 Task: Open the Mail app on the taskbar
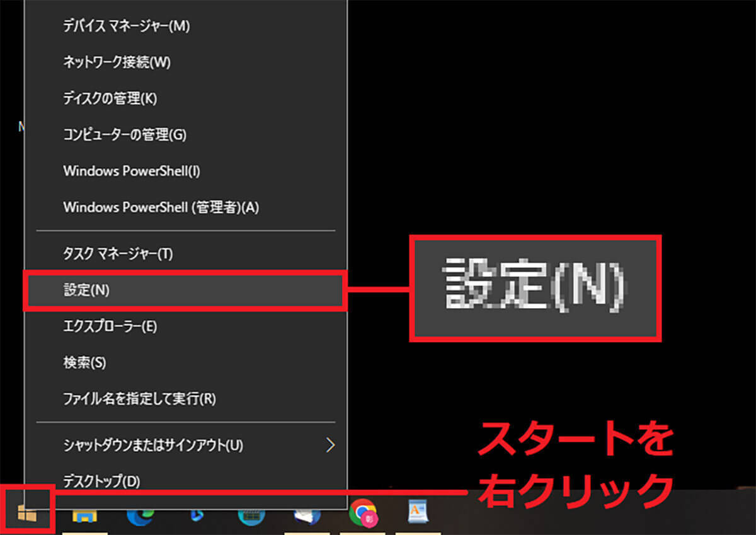coord(307,515)
